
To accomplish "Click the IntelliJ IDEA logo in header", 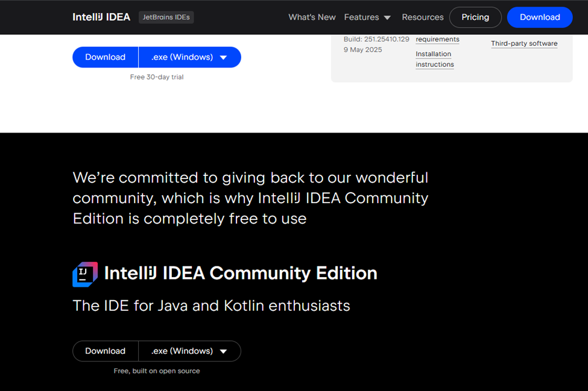I will [x=101, y=17].
